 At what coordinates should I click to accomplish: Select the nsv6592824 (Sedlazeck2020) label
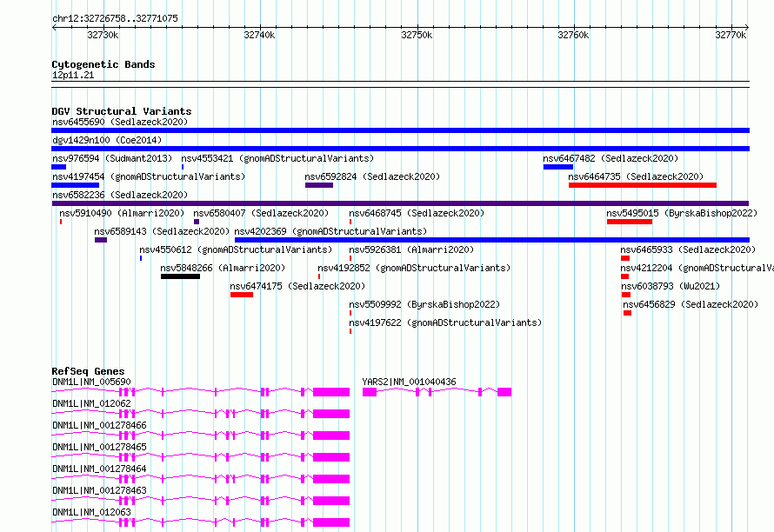pos(372,176)
